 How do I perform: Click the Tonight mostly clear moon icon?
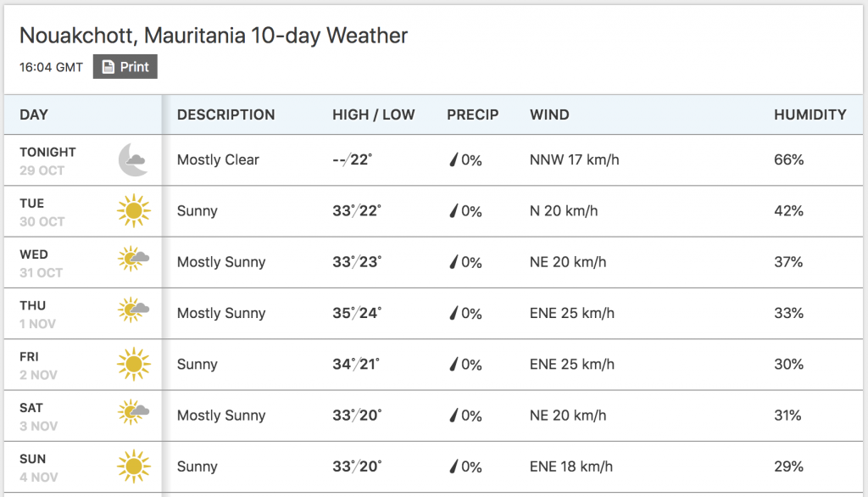[133, 159]
